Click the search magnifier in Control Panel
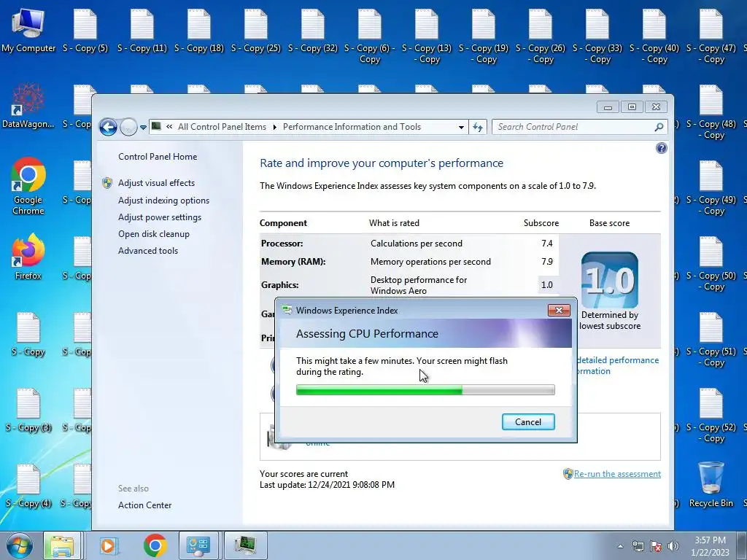 659,127
